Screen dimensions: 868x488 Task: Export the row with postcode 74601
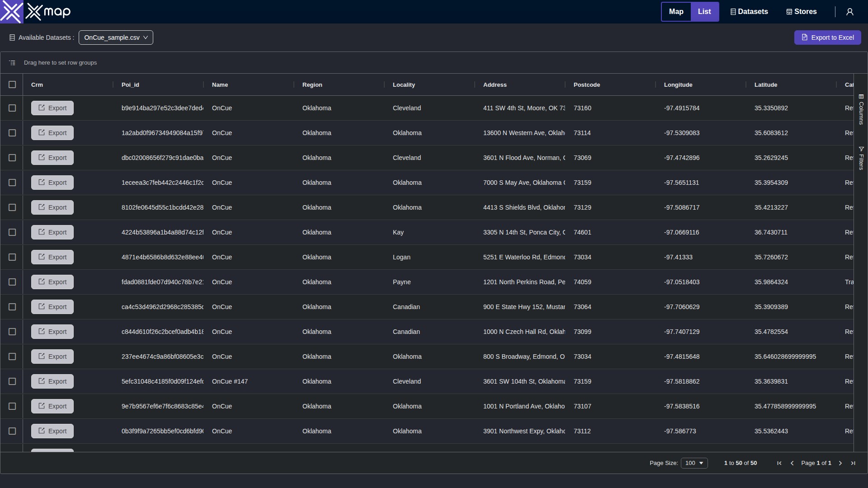pos(52,232)
